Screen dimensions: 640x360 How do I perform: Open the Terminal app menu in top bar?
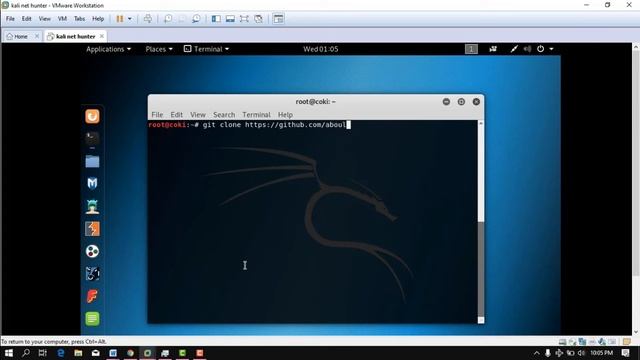click(x=207, y=49)
